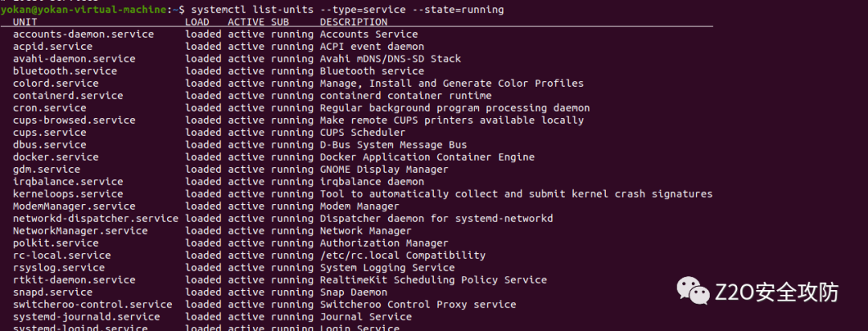Click System Logging Service description
The width and height of the screenshot is (868, 331).
[387, 268]
